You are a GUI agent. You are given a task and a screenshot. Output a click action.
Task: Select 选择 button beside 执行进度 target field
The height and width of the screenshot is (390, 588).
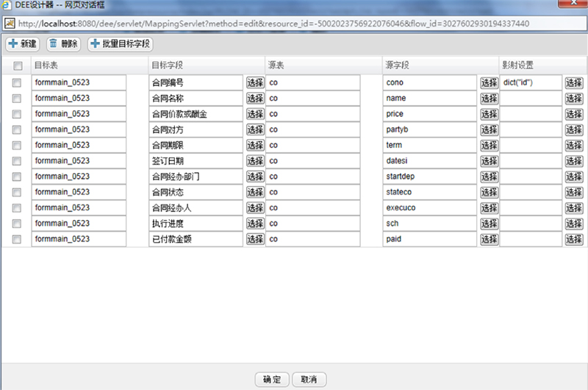[x=255, y=224]
